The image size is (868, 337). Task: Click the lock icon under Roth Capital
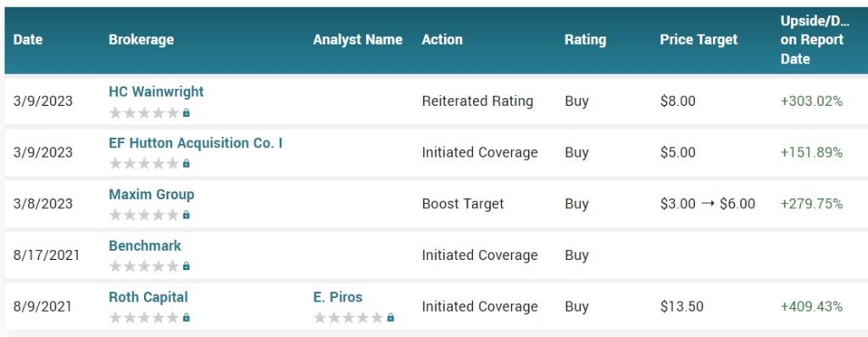186,318
